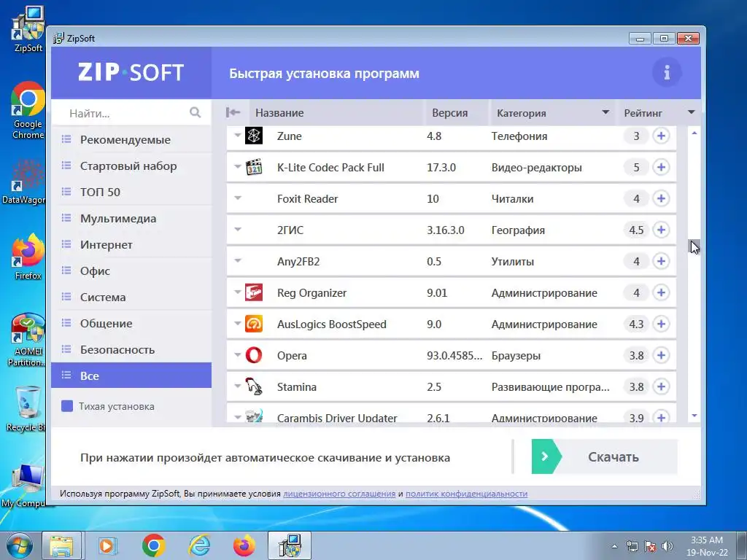The width and height of the screenshot is (747, 560).
Task: Select Офис category
Action: pyautogui.click(x=131, y=271)
